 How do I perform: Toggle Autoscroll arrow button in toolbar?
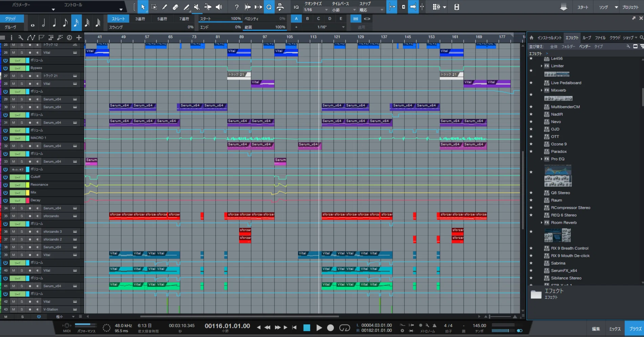tap(413, 7)
